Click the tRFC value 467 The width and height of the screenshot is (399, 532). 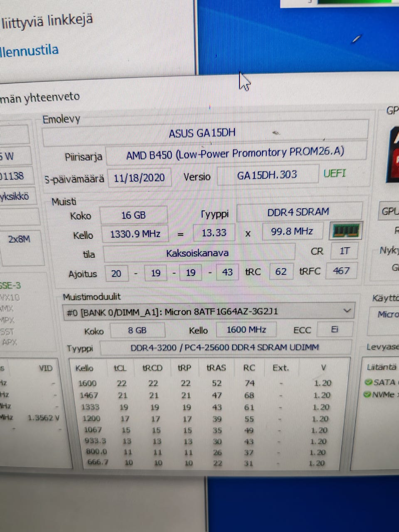(341, 271)
